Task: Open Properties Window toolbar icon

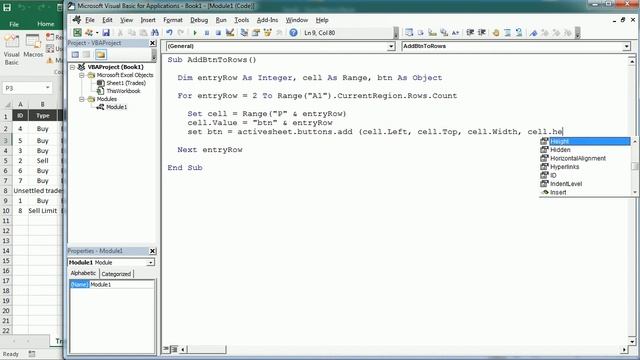Action: 256,33
